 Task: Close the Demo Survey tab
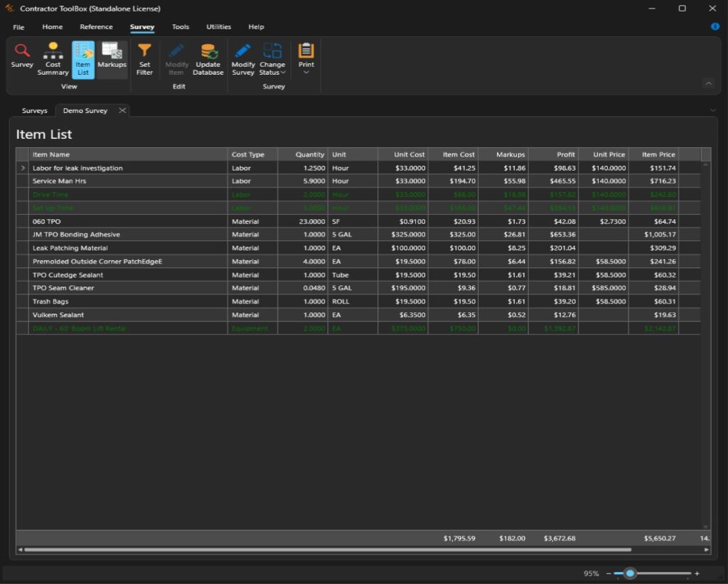pos(122,110)
